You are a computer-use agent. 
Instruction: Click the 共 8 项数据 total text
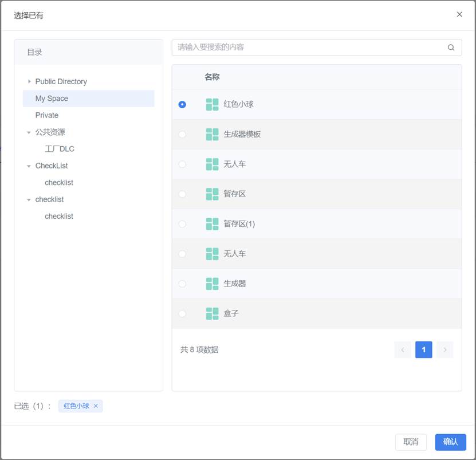(199, 349)
